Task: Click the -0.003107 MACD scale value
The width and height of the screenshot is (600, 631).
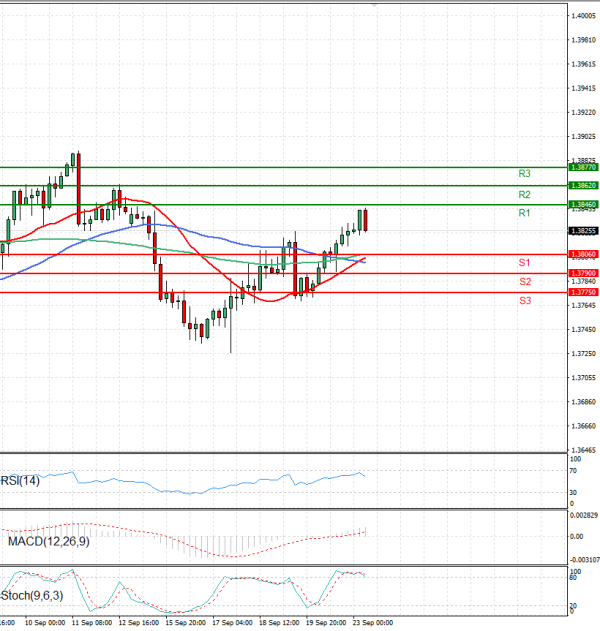Action: click(584, 560)
